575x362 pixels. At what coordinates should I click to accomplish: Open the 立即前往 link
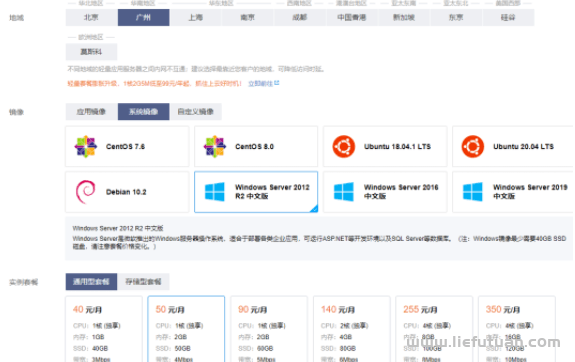pyautogui.click(x=260, y=84)
